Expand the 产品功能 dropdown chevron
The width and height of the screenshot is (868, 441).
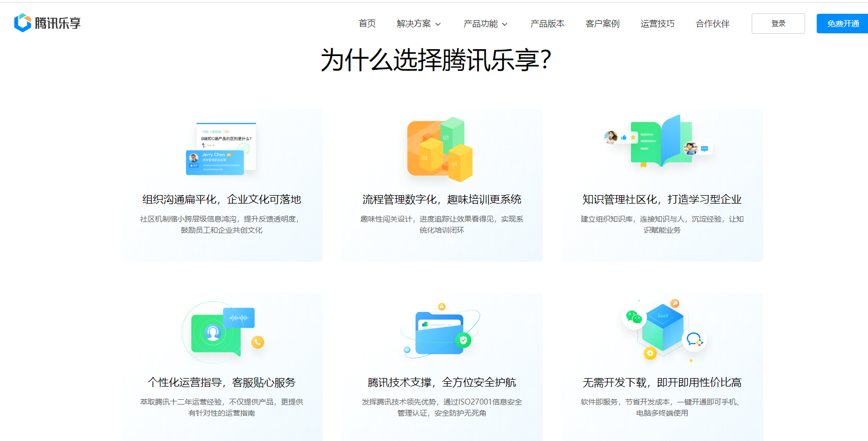(x=505, y=24)
